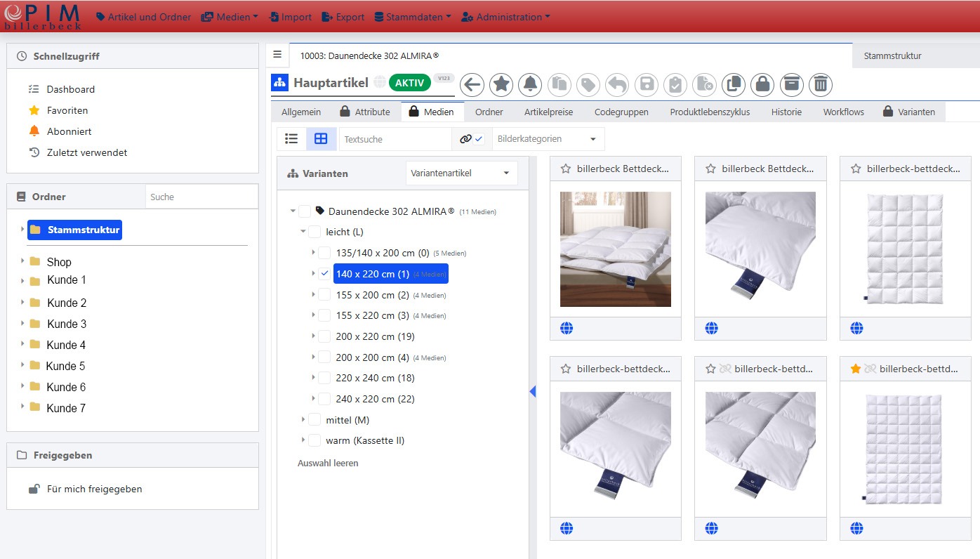The image size is (980, 559).
Task: Click the copy/duplicate article toolbar icon
Action: 733,85
